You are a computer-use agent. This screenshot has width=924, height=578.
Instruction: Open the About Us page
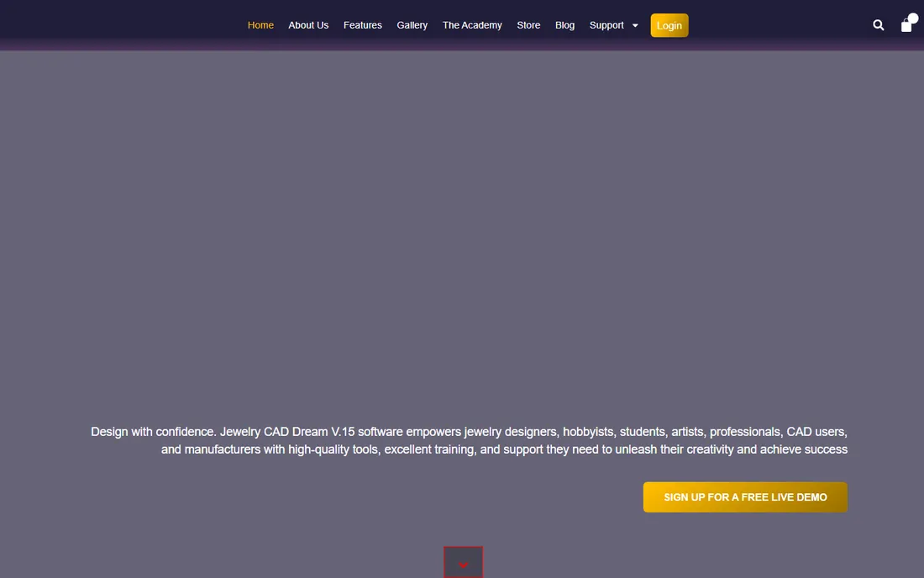pos(308,25)
